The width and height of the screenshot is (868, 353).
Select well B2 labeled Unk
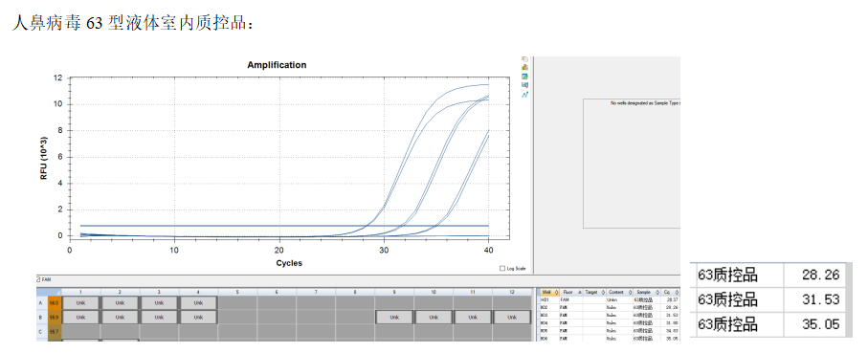coord(121,318)
